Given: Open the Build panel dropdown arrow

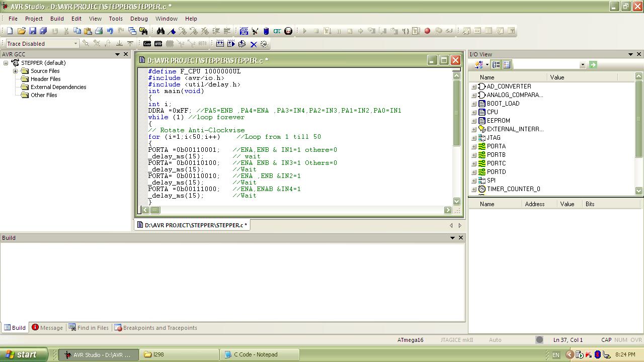Looking at the screenshot, I should point(452,237).
